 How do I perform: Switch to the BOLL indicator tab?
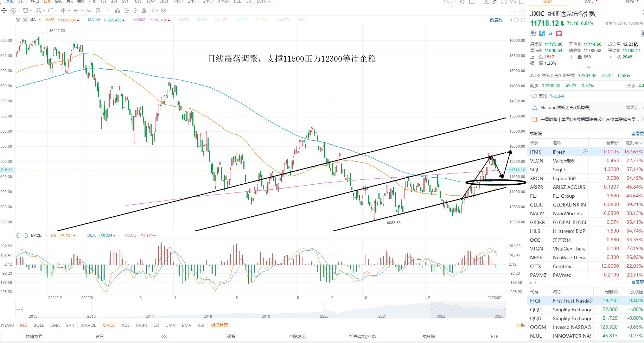(x=39, y=325)
